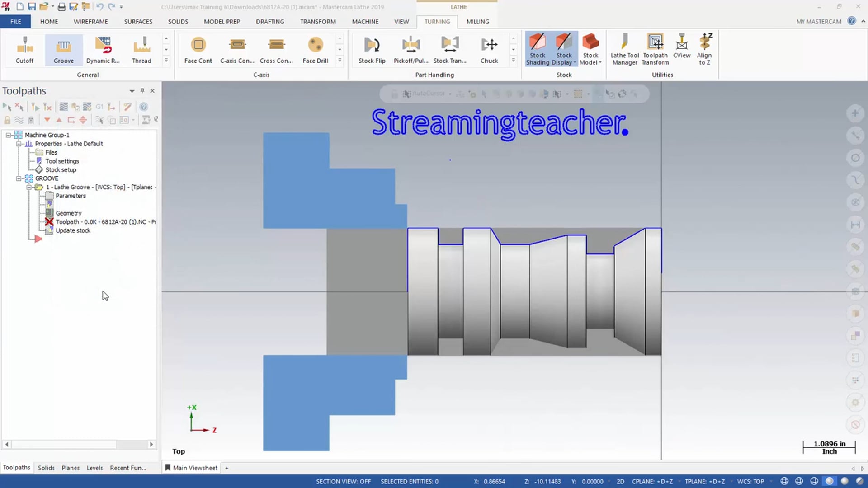This screenshot has height=488, width=868.
Task: Collapse the GROOVE toolpath group
Action: tap(19, 178)
